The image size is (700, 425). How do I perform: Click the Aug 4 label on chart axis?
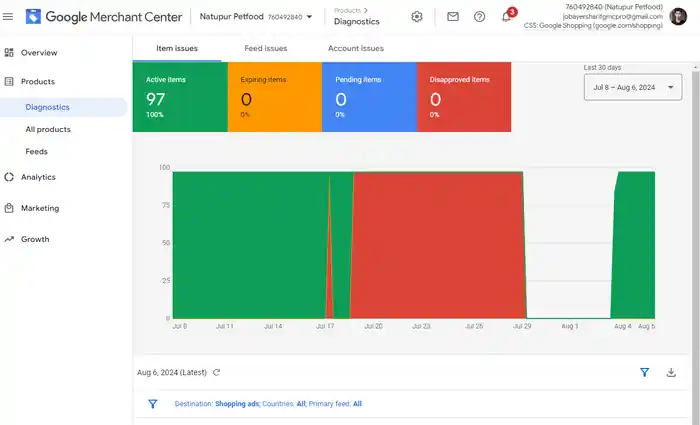[x=622, y=326]
